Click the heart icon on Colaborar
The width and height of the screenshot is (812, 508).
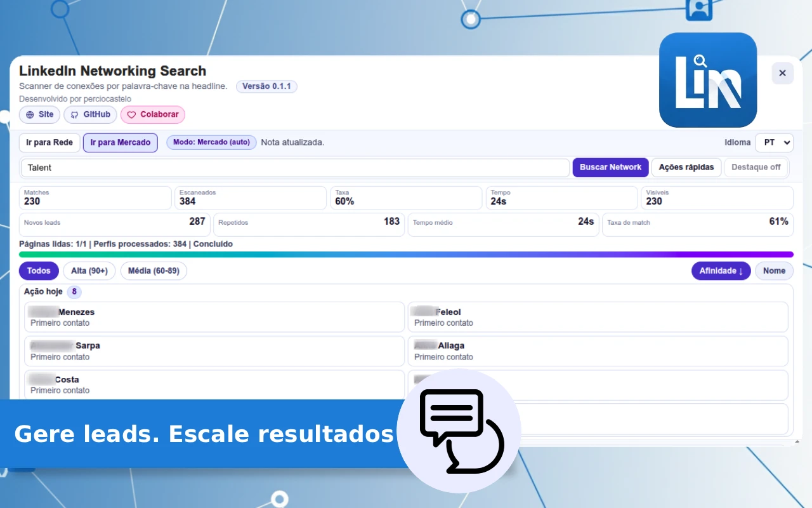click(x=131, y=115)
